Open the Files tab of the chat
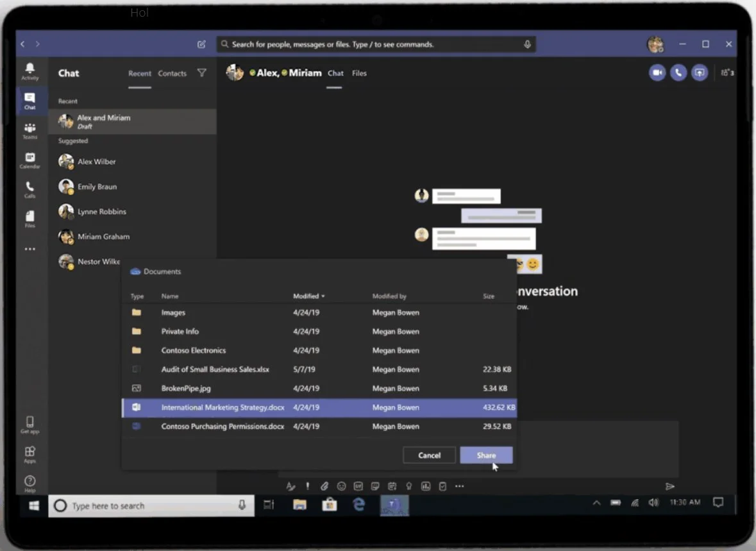756x551 pixels. (x=359, y=73)
